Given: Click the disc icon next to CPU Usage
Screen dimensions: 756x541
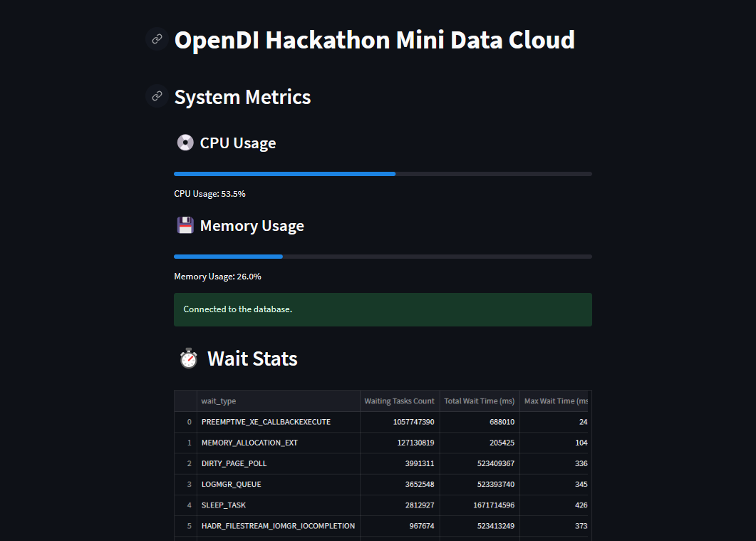Looking at the screenshot, I should click(185, 143).
